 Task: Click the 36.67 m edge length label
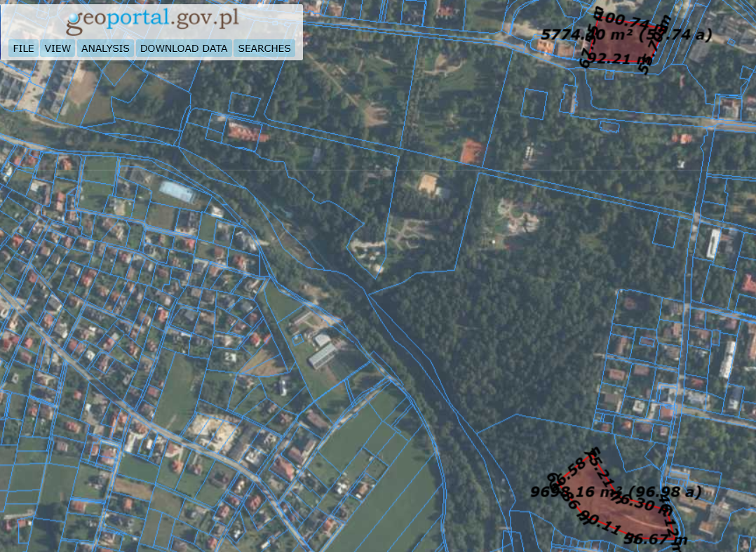[x=655, y=539]
